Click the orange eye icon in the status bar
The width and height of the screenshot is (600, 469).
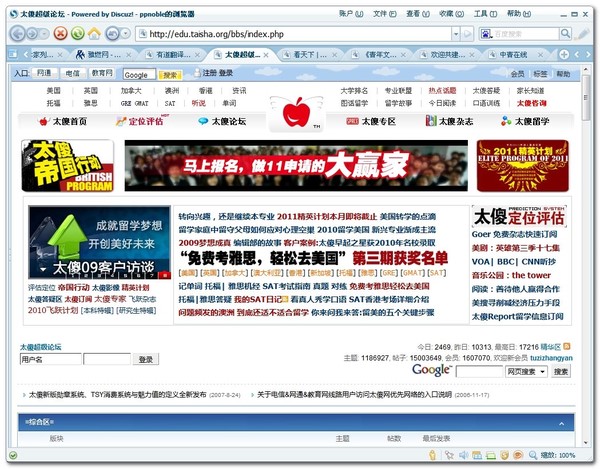coord(518,455)
